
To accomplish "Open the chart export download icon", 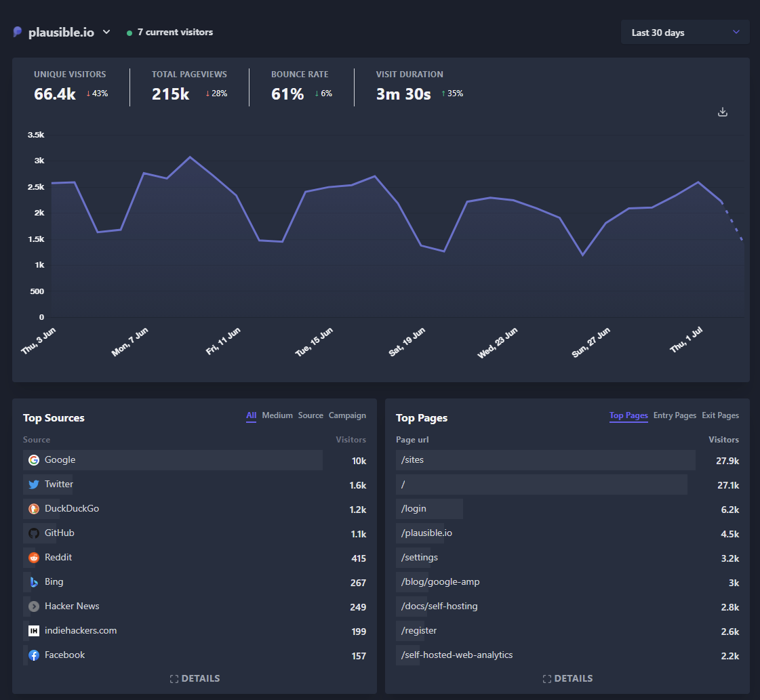I will point(722,111).
